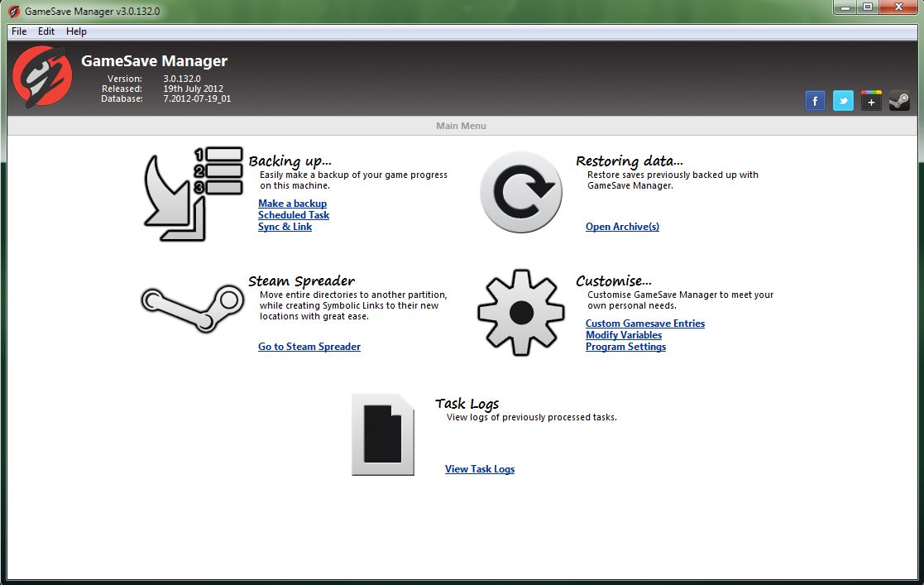
Task: Maximize the GameSave Manager window
Action: [868, 7]
